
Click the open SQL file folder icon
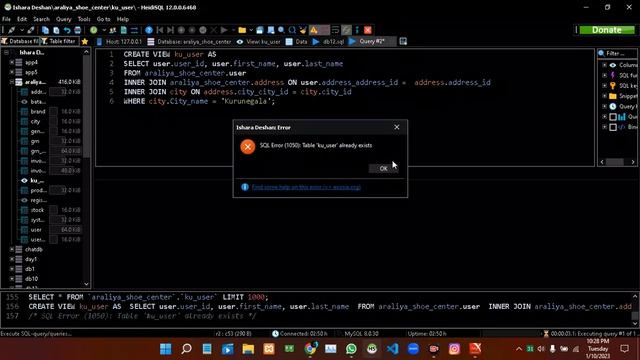click(x=242, y=30)
